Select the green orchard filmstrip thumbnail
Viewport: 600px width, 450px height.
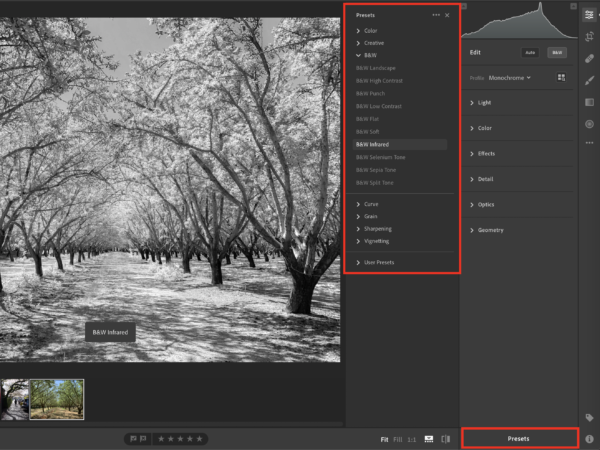(57, 399)
